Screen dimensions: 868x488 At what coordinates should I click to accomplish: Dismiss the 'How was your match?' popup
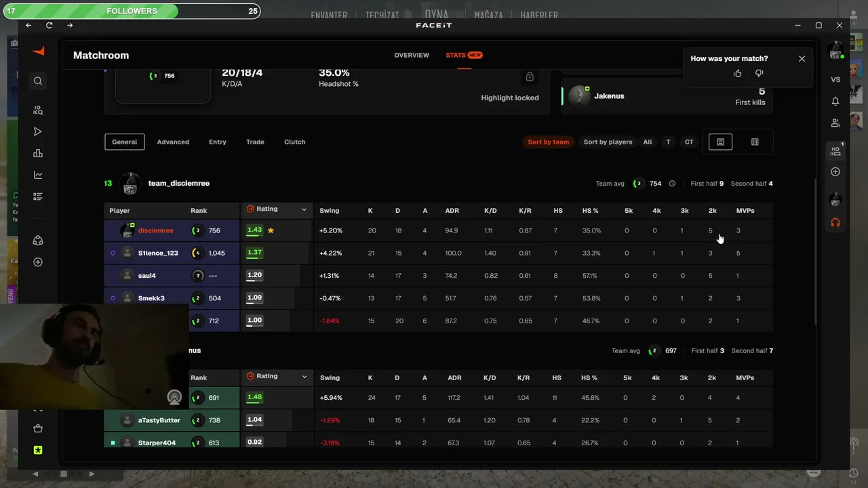point(802,59)
